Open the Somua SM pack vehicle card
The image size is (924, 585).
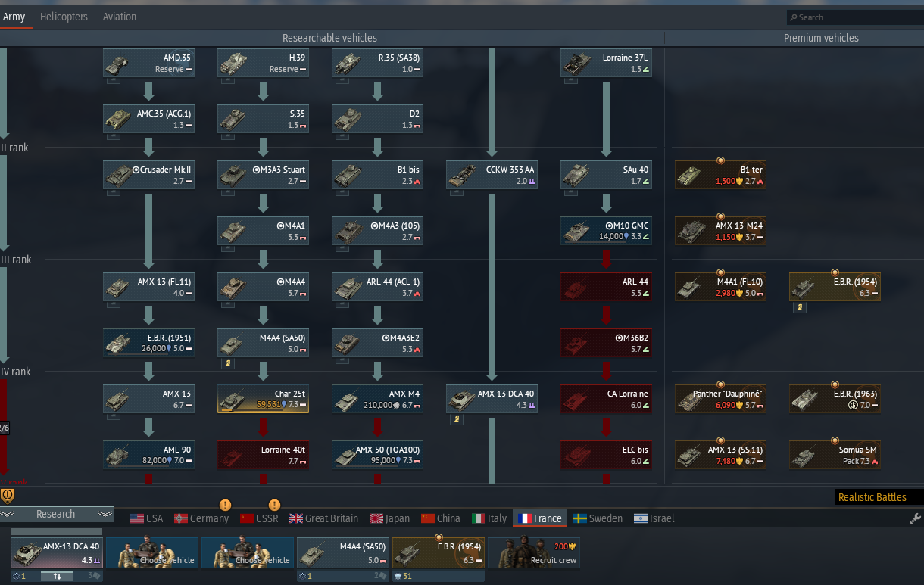click(835, 455)
